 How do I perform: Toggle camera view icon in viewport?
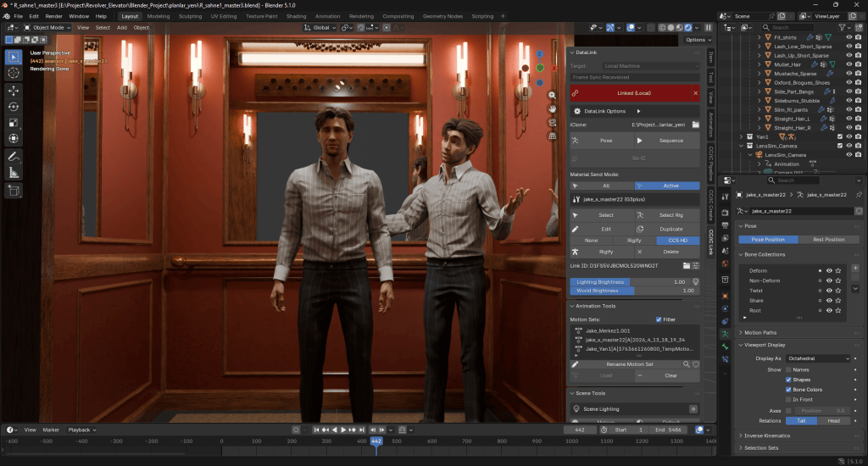pyautogui.click(x=552, y=122)
